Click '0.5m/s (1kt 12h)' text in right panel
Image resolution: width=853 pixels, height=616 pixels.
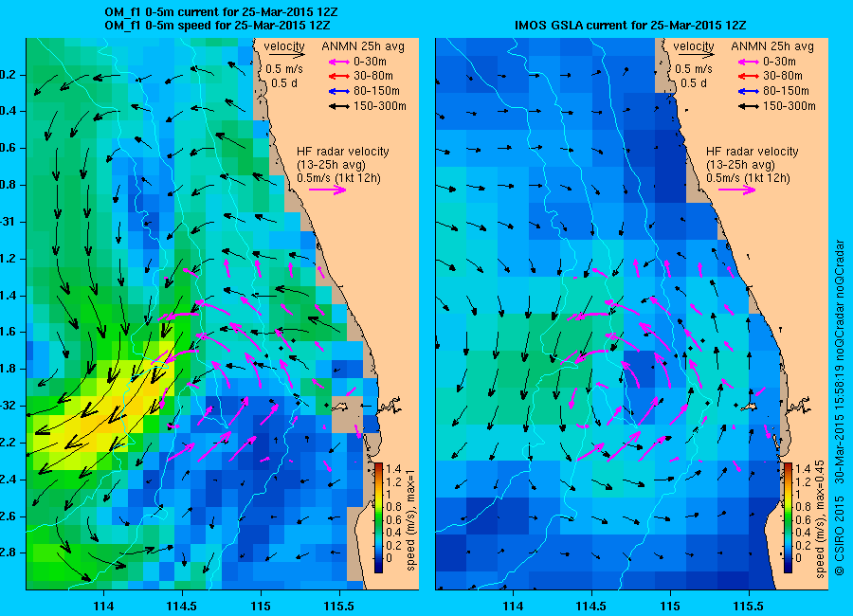749,178
